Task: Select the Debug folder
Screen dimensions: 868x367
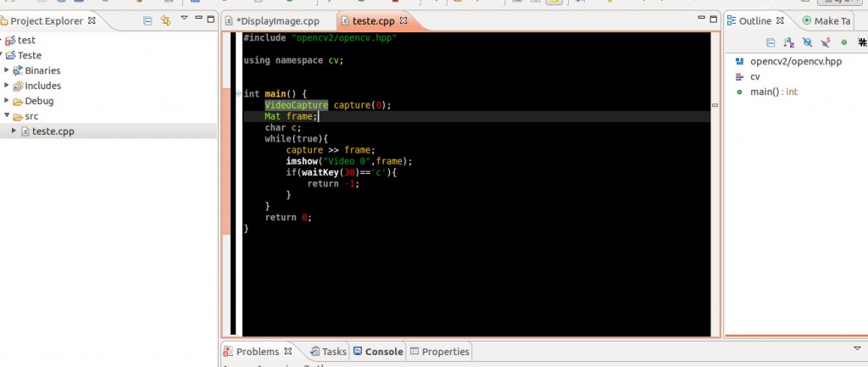Action: [39, 102]
